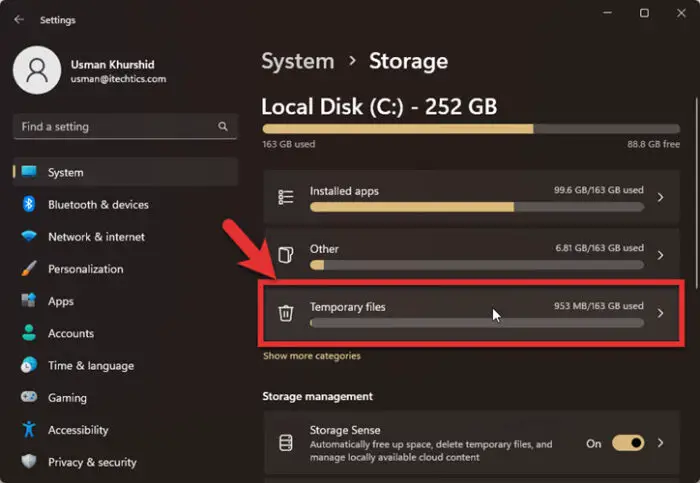Open Temporary files via its chevron
This screenshot has width=700, height=483.
click(x=660, y=313)
